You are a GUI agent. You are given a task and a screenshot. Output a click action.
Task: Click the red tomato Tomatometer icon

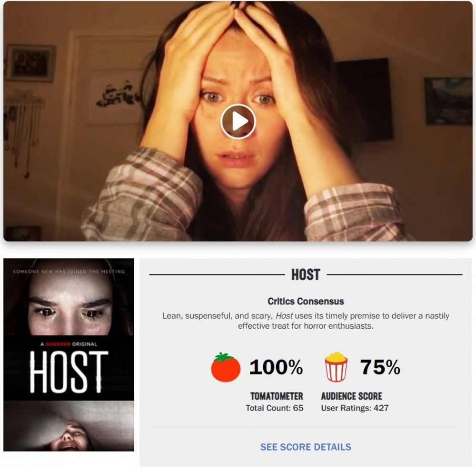click(226, 367)
